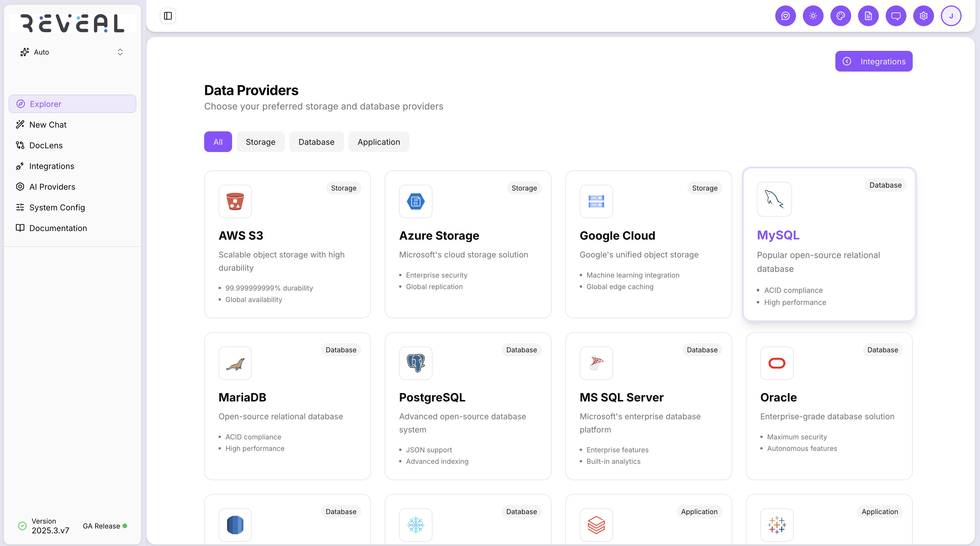Viewport: 980px width, 546px height.
Task: Click 'Autonomous features' text on Oracle
Action: pyautogui.click(x=802, y=449)
